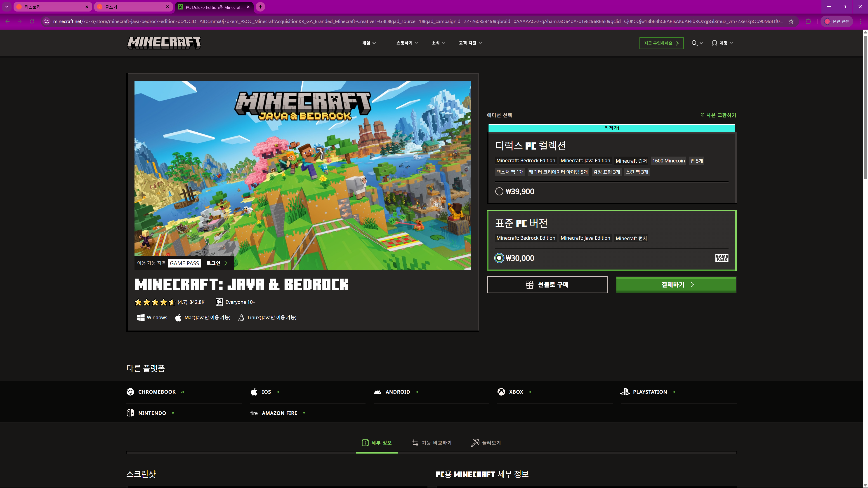Click the 디럭스 PC 컬렉션 title
The height and width of the screenshot is (488, 868).
[x=530, y=145]
